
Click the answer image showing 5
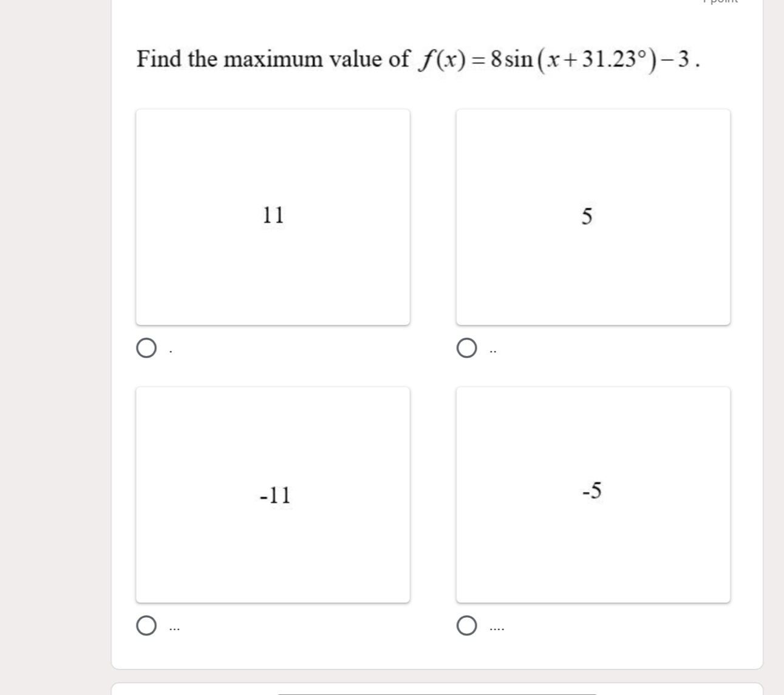[x=592, y=216]
